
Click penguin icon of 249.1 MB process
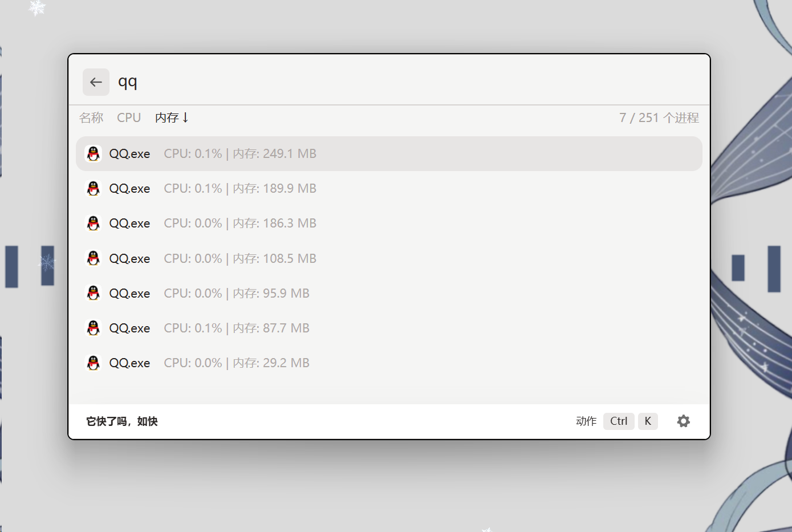pos(94,153)
